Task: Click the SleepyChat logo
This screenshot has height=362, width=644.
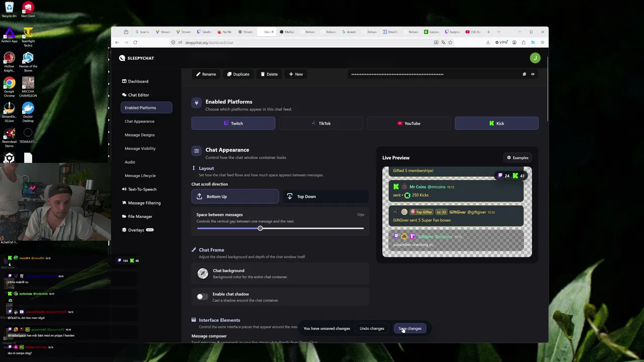Action: coord(137,58)
